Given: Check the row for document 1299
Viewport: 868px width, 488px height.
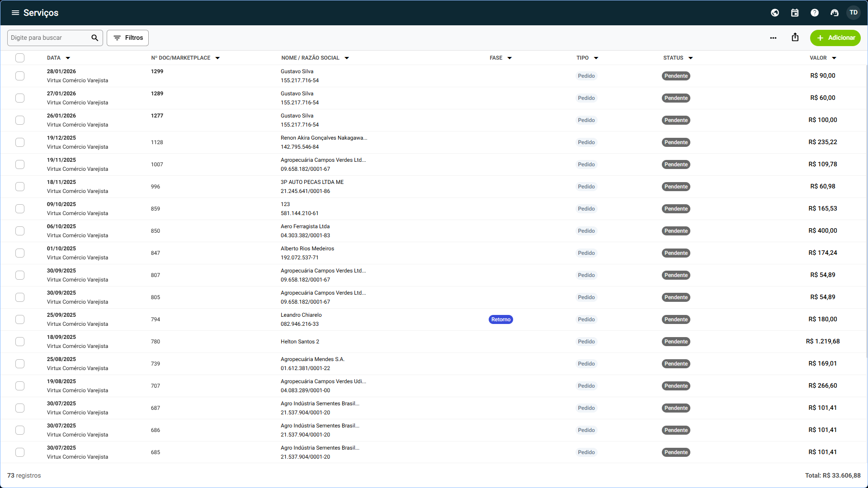Looking at the screenshot, I should pos(20,76).
